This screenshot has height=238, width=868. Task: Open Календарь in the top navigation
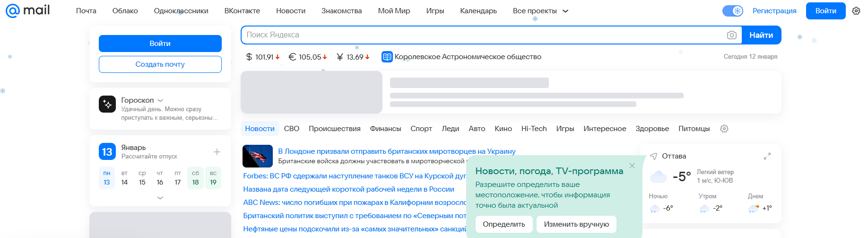(478, 11)
